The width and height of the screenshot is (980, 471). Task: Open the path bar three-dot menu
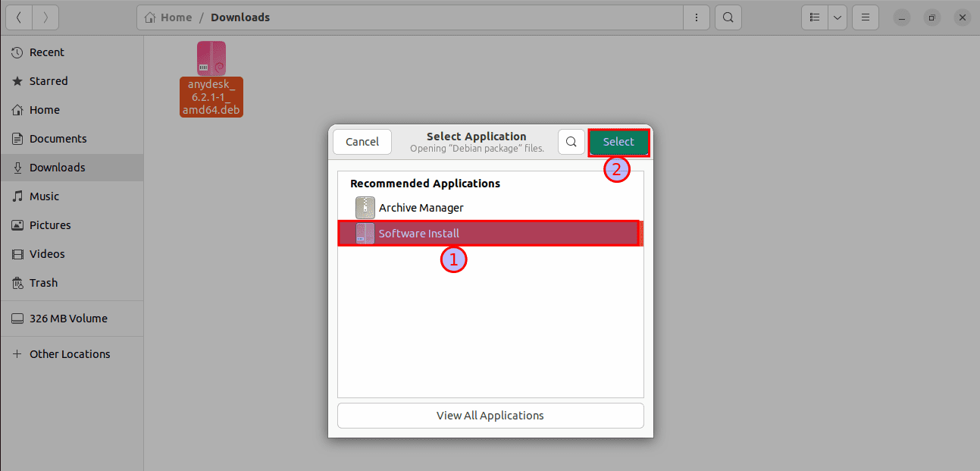(697, 17)
